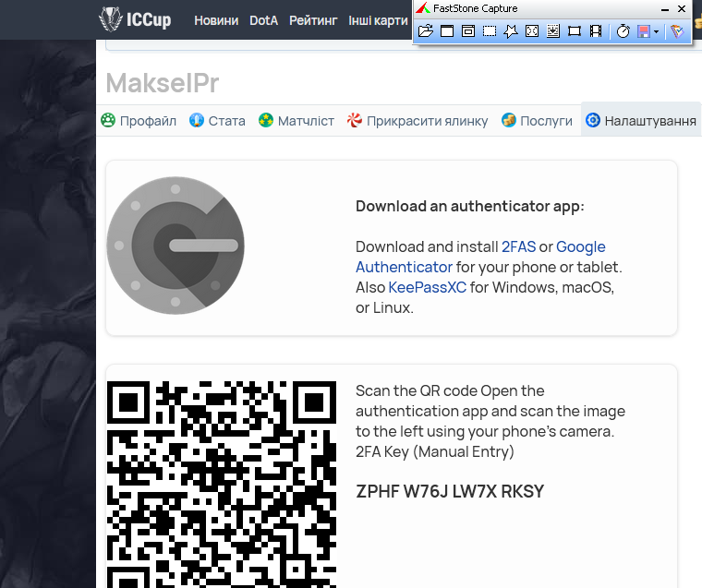Viewport: 702px width, 588px height.
Task: Capture full screen in FastStone
Action: tap(532, 30)
